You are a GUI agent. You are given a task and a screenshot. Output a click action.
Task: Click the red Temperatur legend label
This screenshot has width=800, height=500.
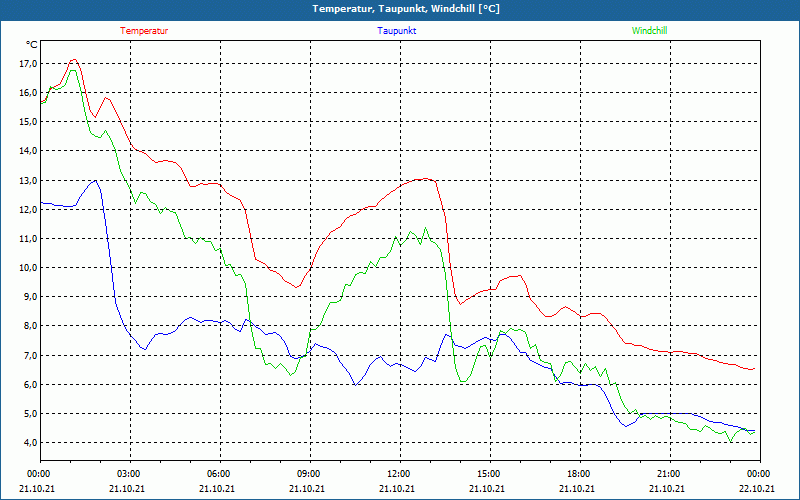coord(144,31)
